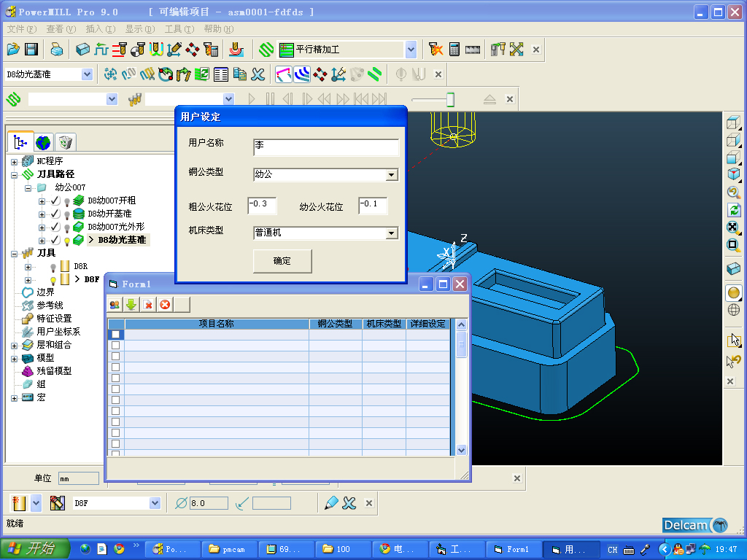This screenshot has height=560, width=747.
Task: Click the eject simulation icon
Action: click(x=489, y=99)
